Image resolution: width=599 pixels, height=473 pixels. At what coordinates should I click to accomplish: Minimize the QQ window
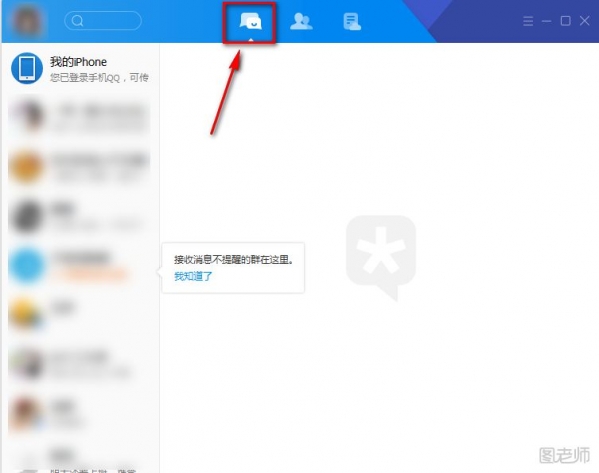[x=546, y=21]
